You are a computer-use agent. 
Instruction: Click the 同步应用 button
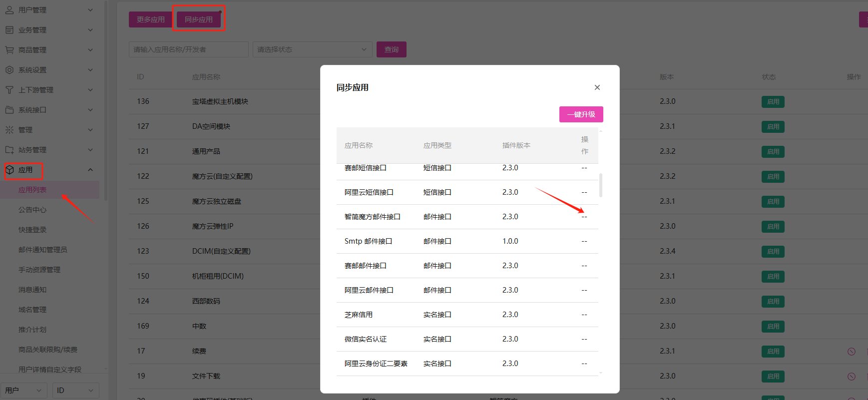(199, 19)
